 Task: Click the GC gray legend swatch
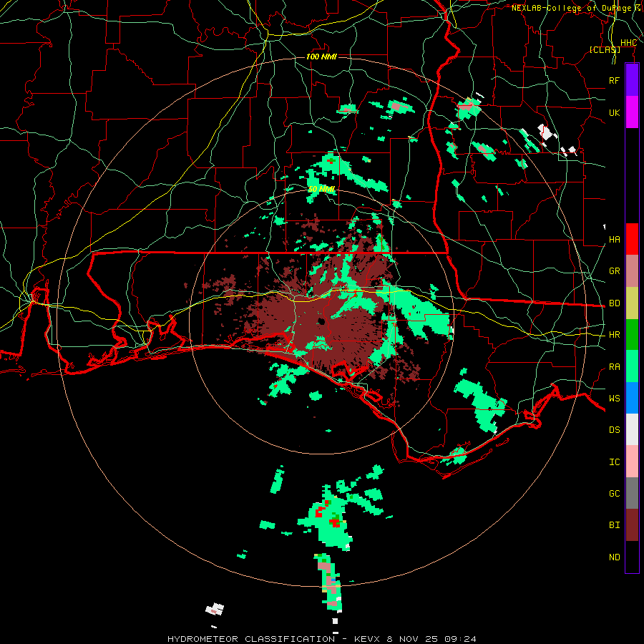pos(632,493)
